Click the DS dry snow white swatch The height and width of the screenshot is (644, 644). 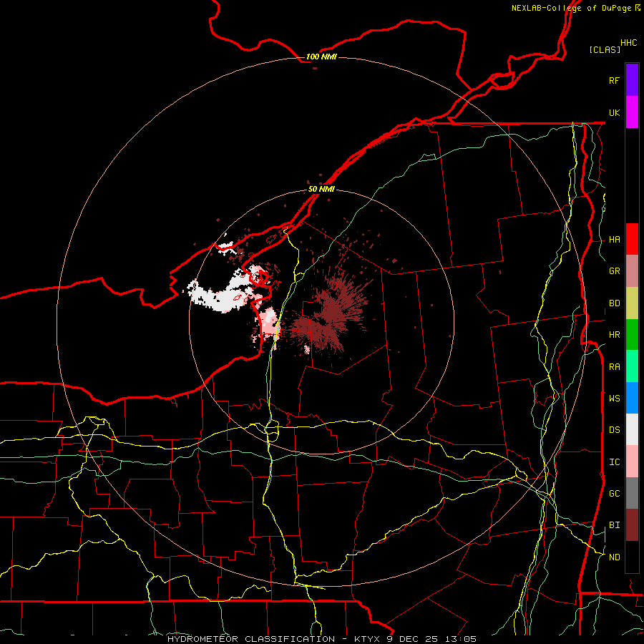coord(632,429)
